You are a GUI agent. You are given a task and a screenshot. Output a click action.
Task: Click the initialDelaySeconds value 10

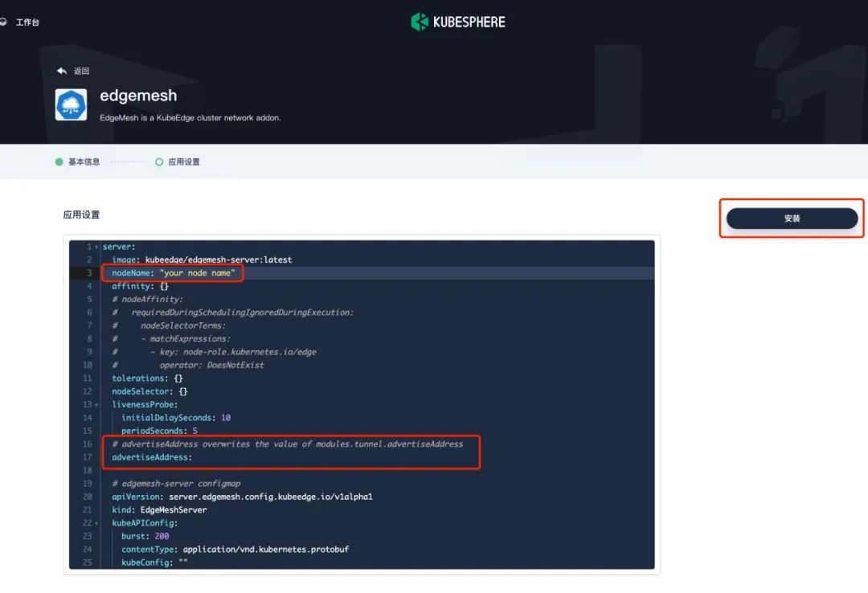(x=226, y=418)
